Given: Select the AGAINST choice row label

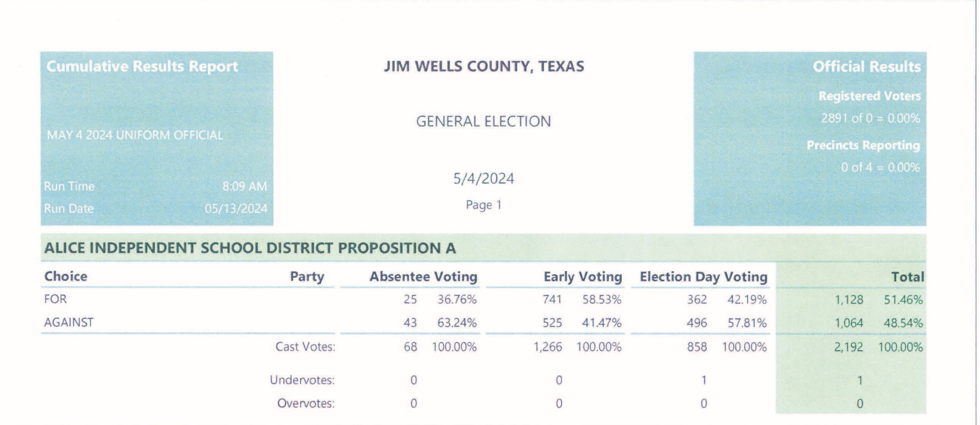Looking at the screenshot, I should click(x=69, y=322).
